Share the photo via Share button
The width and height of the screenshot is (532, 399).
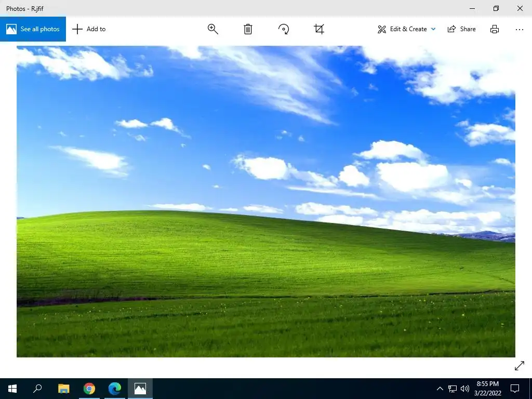click(x=461, y=29)
